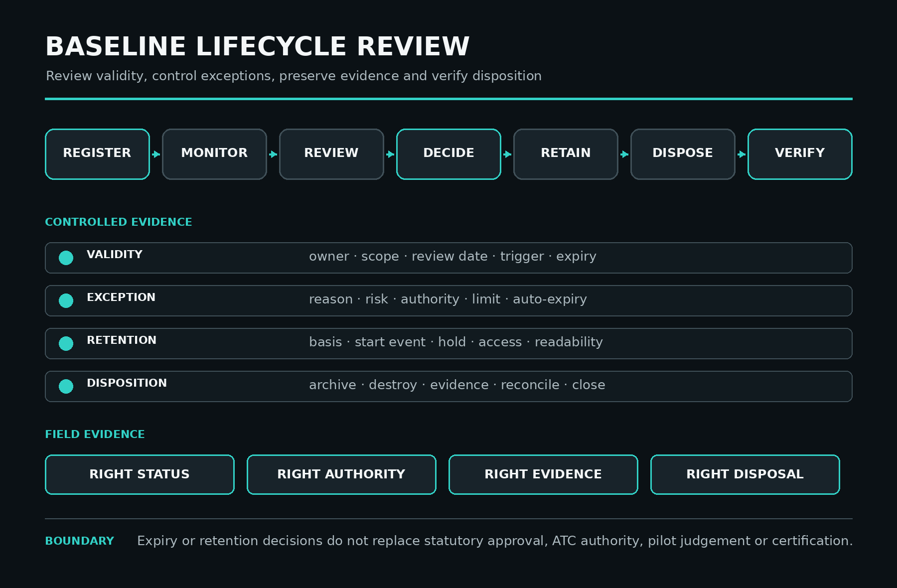Click the CONTROLLED EVIDENCE section heading
Viewport: 897px width, 588px height.
tap(119, 222)
